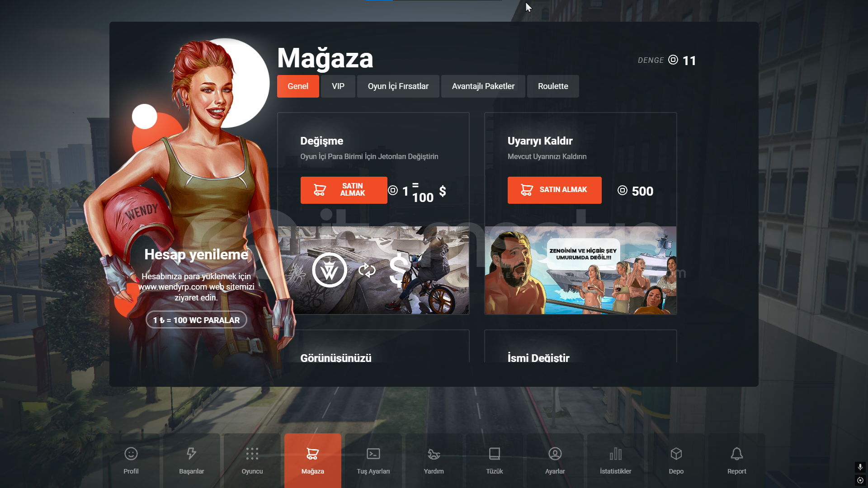Click the Uyarıyı Kaldır yacht banner image
The image size is (868, 488).
tap(580, 270)
